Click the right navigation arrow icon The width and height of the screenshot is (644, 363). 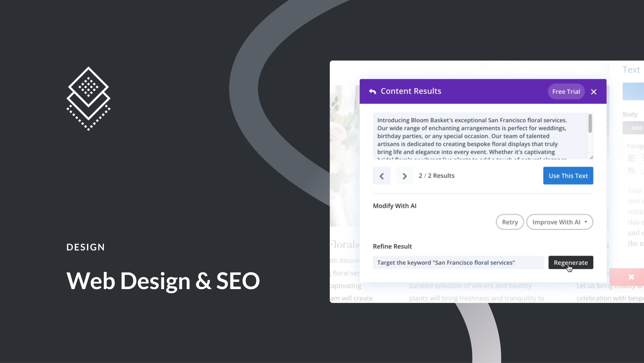(404, 175)
